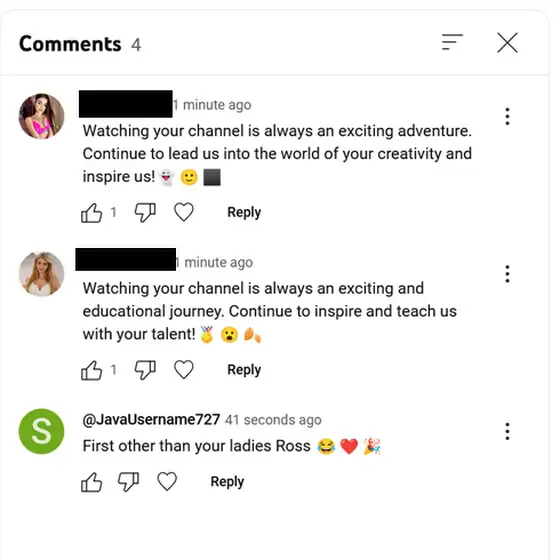This screenshot has width=560, height=560.
Task: Dislike the 'exciting adventure' comment
Action: [145, 212]
